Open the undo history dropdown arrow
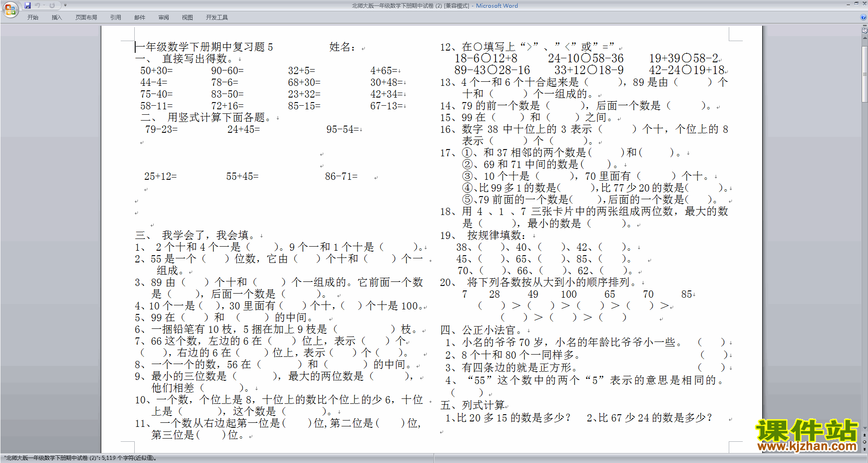868x463 pixels. click(x=44, y=5)
